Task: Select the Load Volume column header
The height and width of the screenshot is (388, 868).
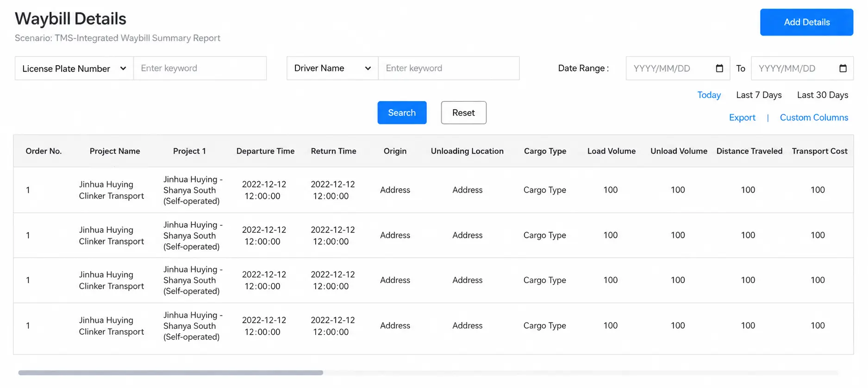Action: click(x=611, y=151)
